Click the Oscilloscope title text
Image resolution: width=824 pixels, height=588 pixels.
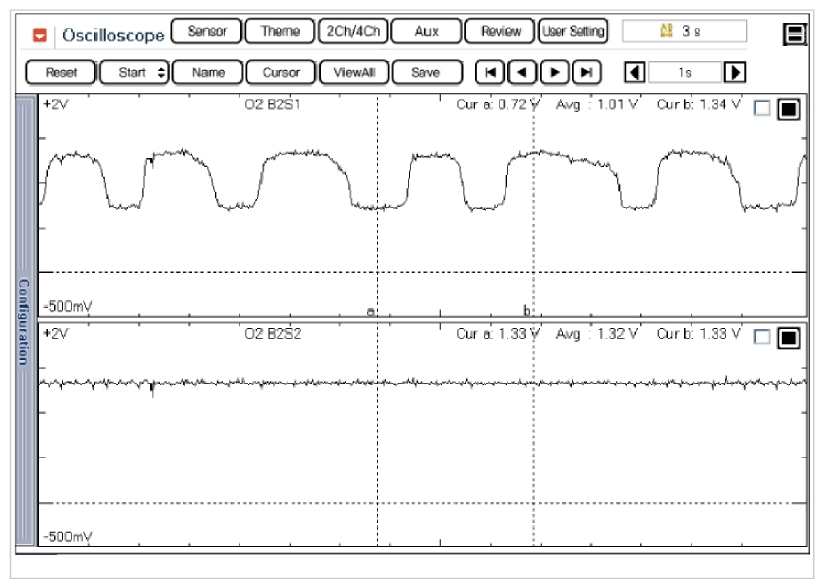(114, 35)
